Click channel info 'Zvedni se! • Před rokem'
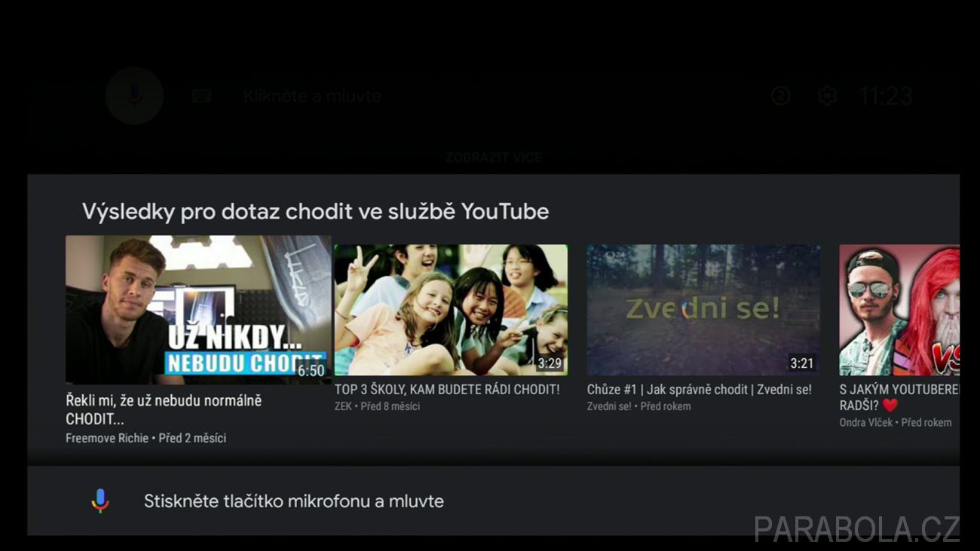Screen dimensions: 980x551 (x=639, y=406)
